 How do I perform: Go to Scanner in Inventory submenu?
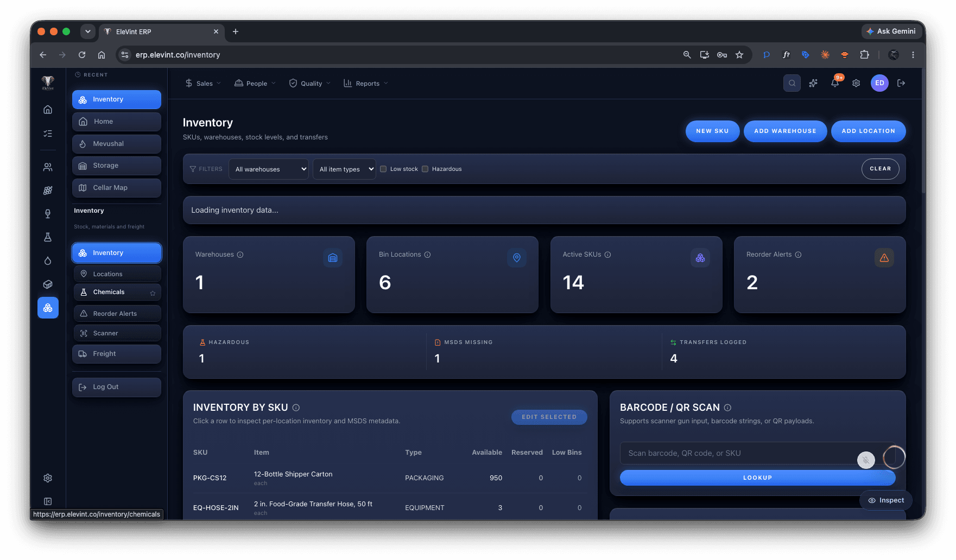click(117, 333)
